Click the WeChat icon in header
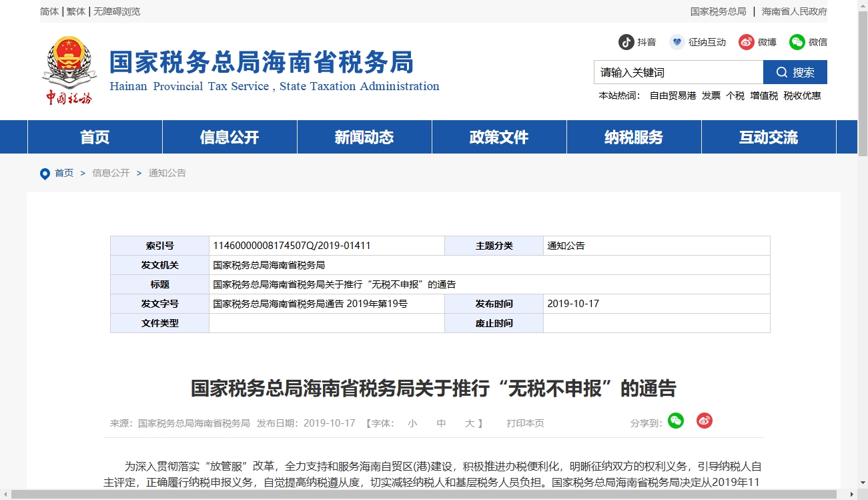This screenshot has width=868, height=500. coord(797,42)
